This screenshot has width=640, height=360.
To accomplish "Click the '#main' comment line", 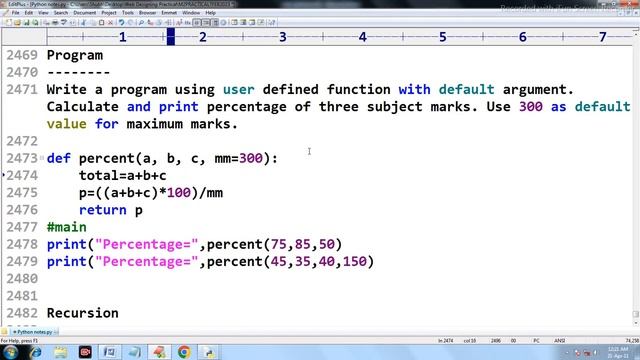I will (67, 227).
